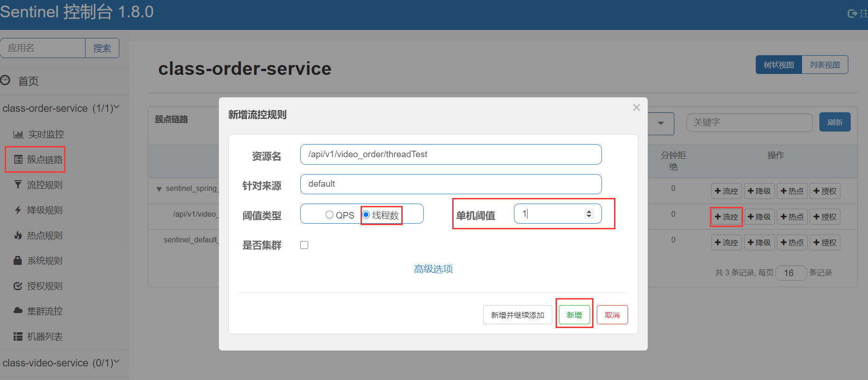Image resolution: width=868 pixels, height=380 pixels.
Task: Click the funnel icon beside 流控规则
Action: pos(18,185)
